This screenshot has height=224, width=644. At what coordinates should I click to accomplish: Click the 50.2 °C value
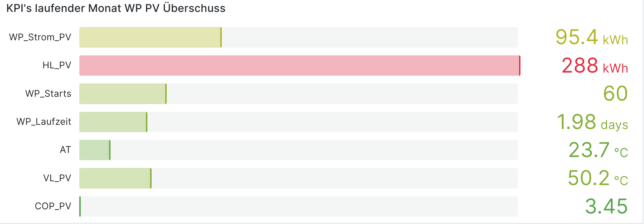click(x=598, y=178)
